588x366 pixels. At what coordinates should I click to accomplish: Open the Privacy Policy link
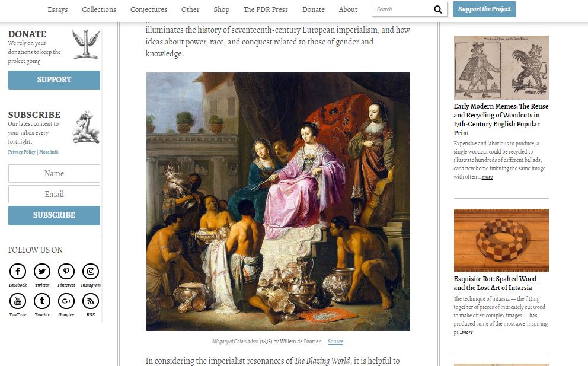pyautogui.click(x=22, y=152)
